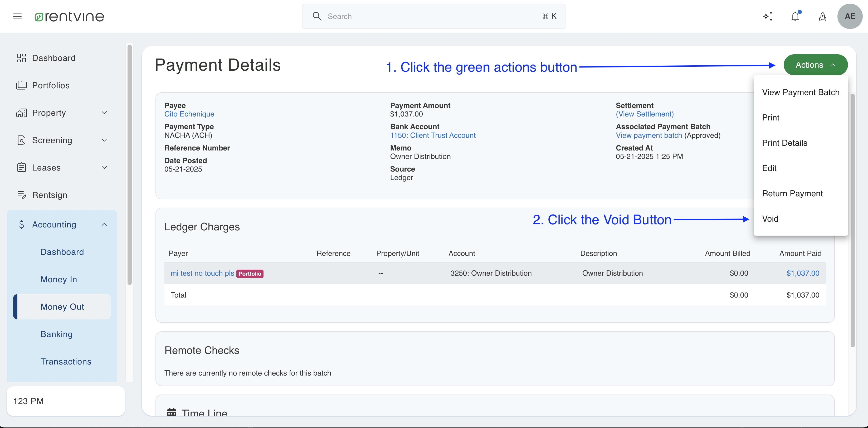868x428 pixels.
Task: Click the 123 PM account box
Action: click(x=66, y=401)
